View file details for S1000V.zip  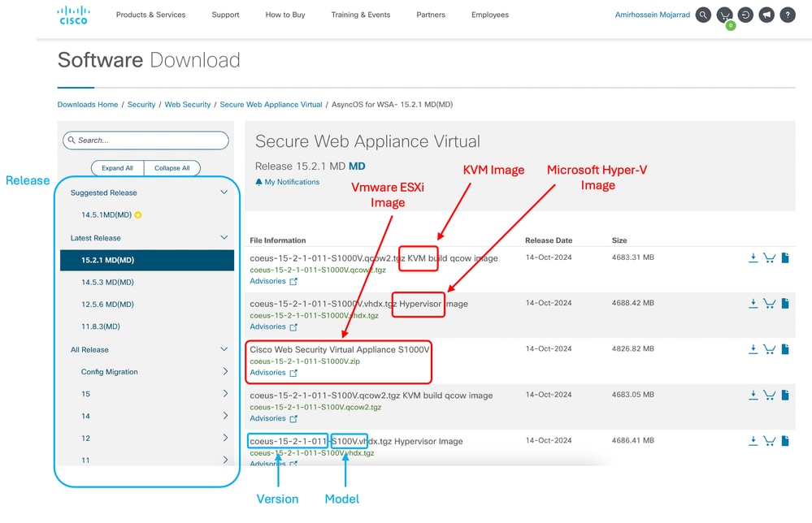click(785, 349)
